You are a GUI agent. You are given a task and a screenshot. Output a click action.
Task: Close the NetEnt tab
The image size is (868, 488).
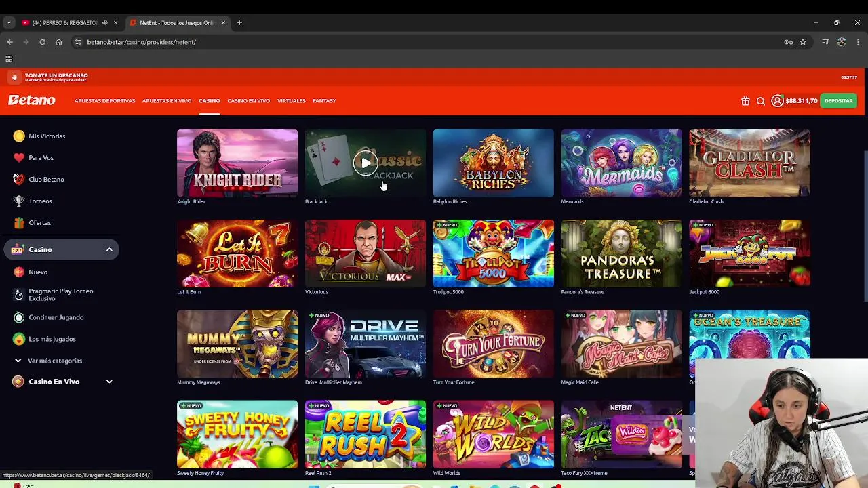point(223,23)
